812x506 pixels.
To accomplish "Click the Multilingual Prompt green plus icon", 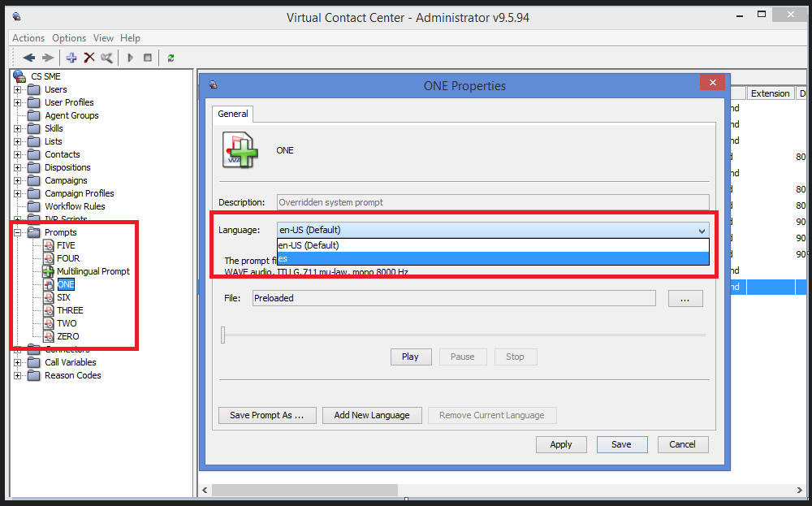I will click(x=48, y=271).
